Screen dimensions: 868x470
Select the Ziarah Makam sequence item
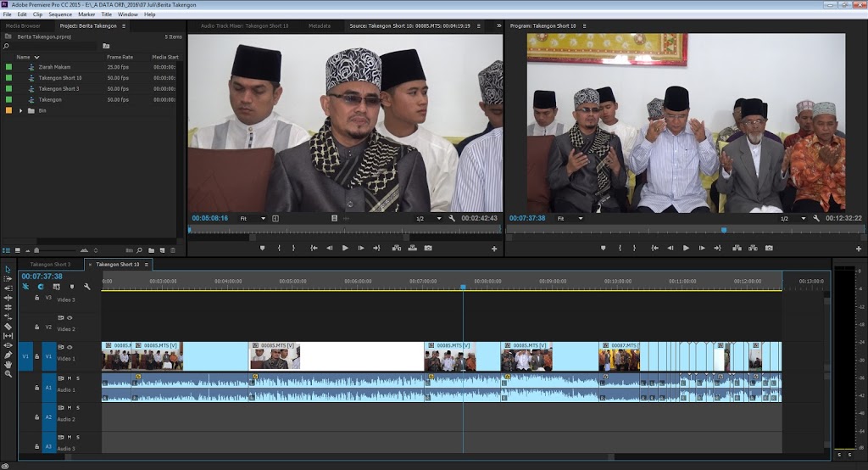coord(54,67)
